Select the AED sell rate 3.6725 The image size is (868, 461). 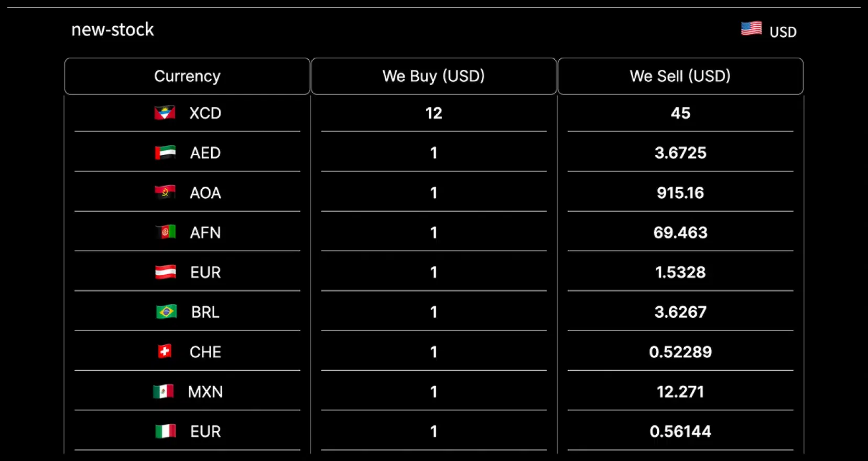[x=680, y=153]
